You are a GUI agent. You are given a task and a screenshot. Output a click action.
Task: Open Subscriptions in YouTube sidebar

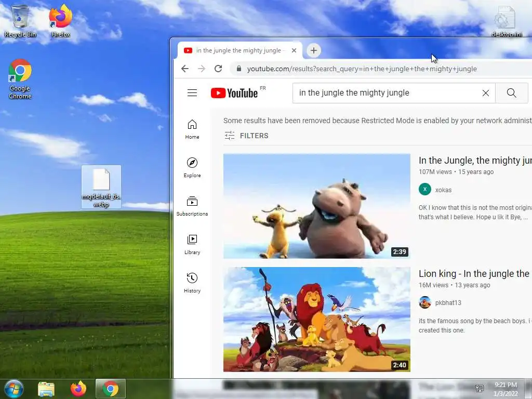tap(192, 206)
